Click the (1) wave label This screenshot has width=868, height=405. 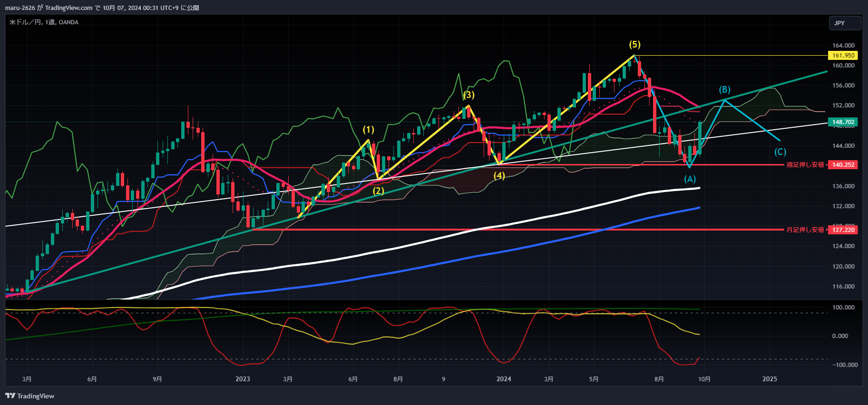pos(369,129)
